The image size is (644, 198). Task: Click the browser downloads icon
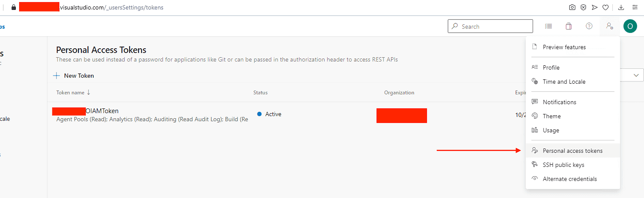coord(621,7)
